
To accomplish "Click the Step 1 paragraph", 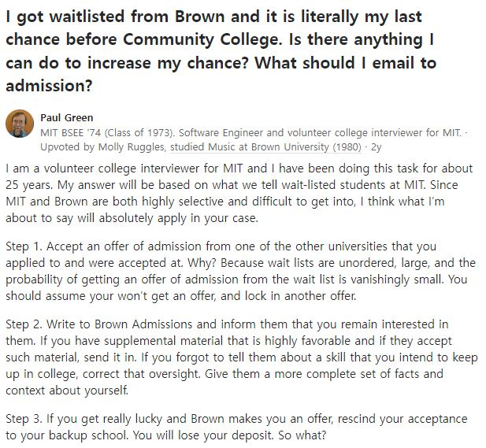I will coord(240,271).
